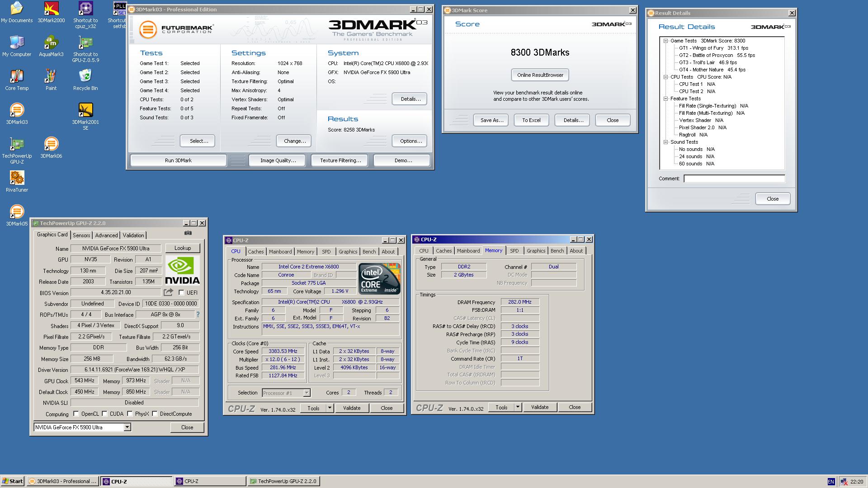Open the Paint desktop icon
This screenshot has width=868, height=488.
(x=51, y=80)
